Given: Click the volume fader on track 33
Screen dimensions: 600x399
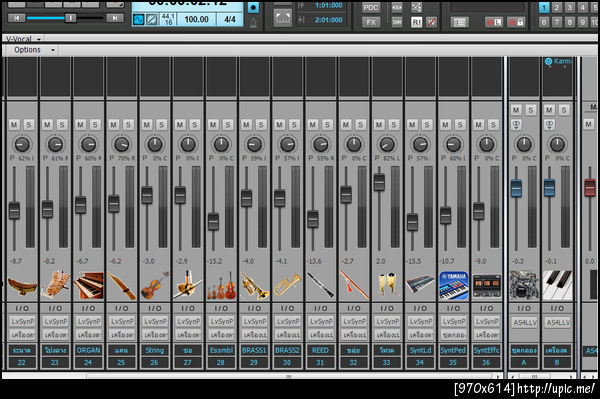Looking at the screenshot, I should click(x=379, y=182).
